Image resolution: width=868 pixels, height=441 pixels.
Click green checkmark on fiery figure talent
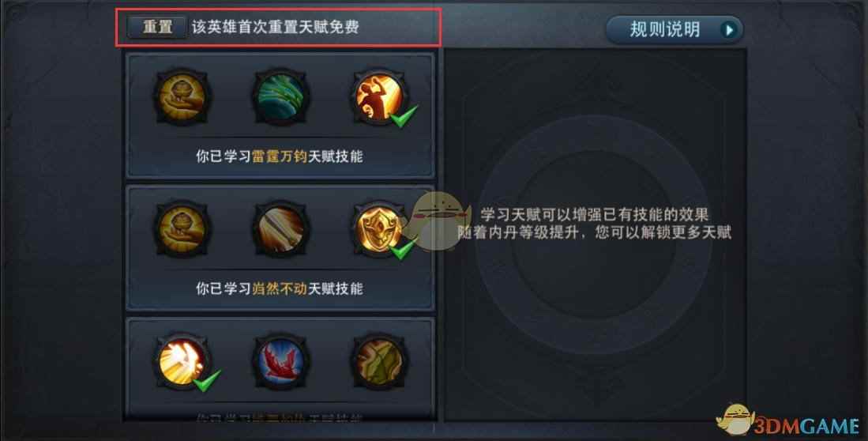coord(404,117)
